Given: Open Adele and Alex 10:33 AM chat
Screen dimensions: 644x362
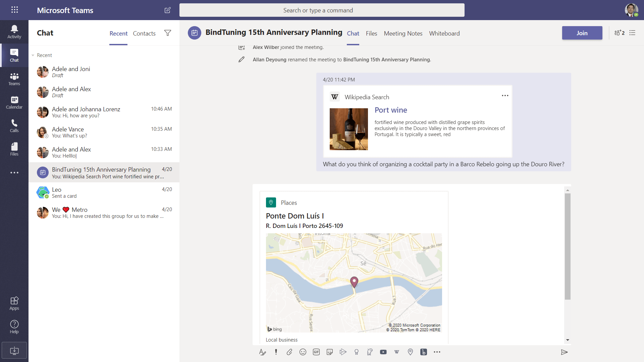Looking at the screenshot, I should (104, 152).
